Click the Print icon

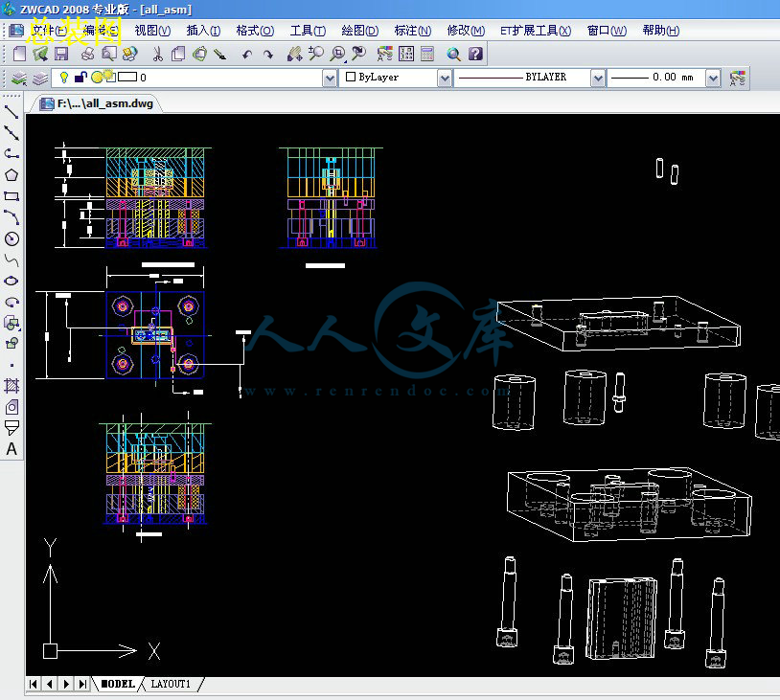click(x=87, y=54)
